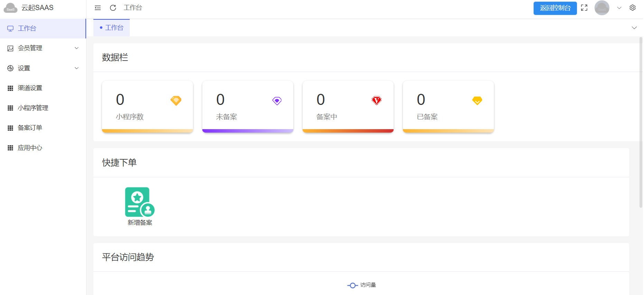The image size is (644, 295).
Task: Click the orange diamond icon on 小程序数 card
Action: pos(176,101)
